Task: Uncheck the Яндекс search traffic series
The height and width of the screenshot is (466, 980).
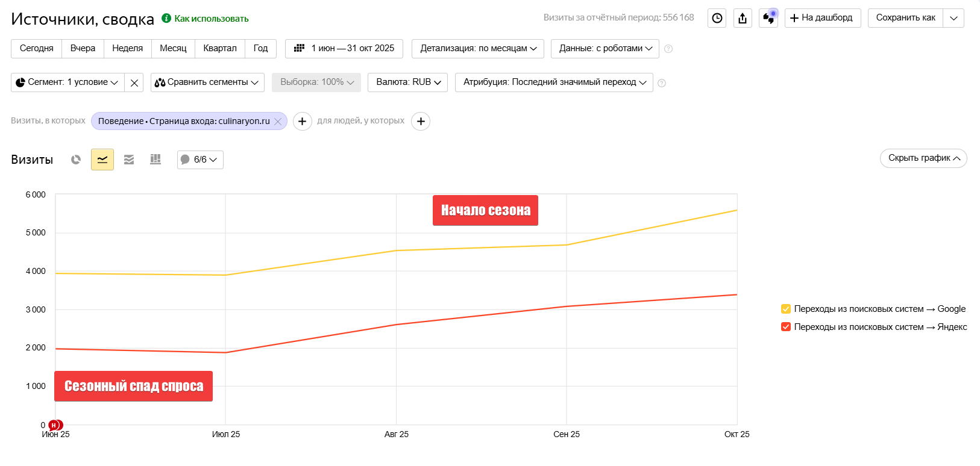Action: [786, 327]
